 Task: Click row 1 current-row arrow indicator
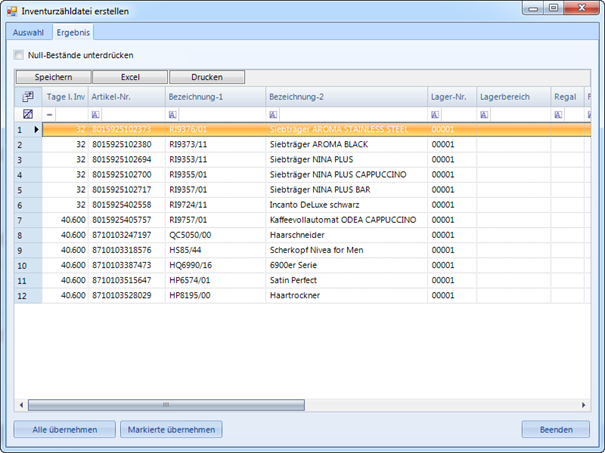[36, 129]
